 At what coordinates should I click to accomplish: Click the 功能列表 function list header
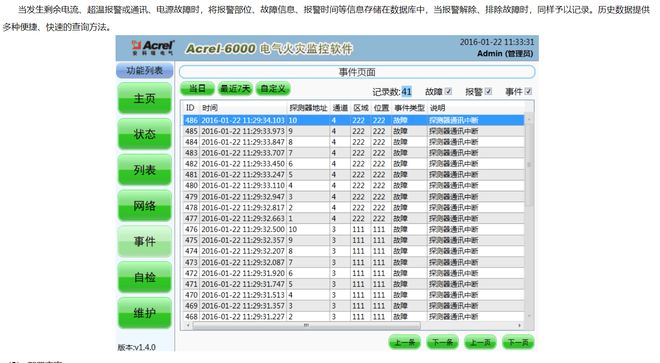[x=144, y=70]
